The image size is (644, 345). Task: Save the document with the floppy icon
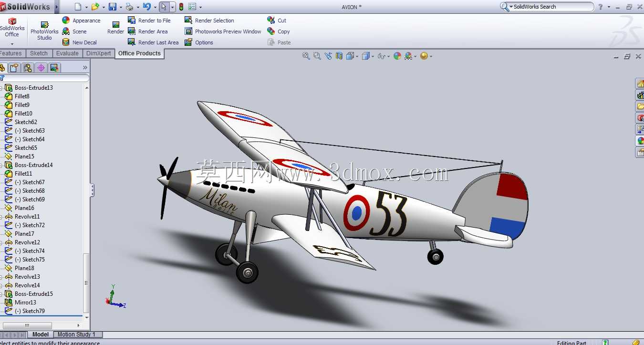(x=113, y=7)
